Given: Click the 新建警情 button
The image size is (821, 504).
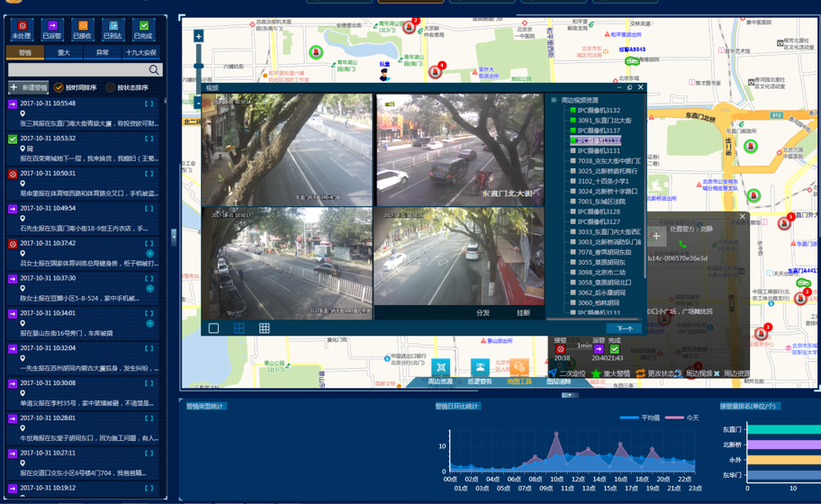Looking at the screenshot, I should tap(28, 88).
